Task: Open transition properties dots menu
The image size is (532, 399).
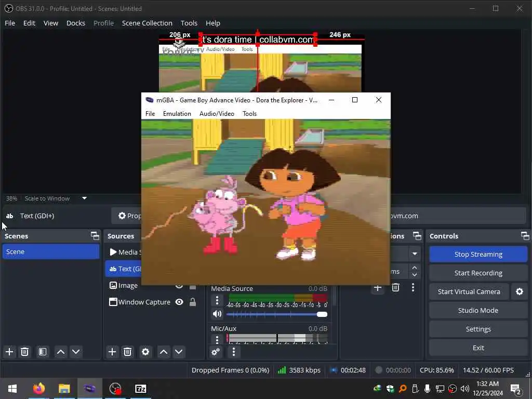Action: pos(413,288)
